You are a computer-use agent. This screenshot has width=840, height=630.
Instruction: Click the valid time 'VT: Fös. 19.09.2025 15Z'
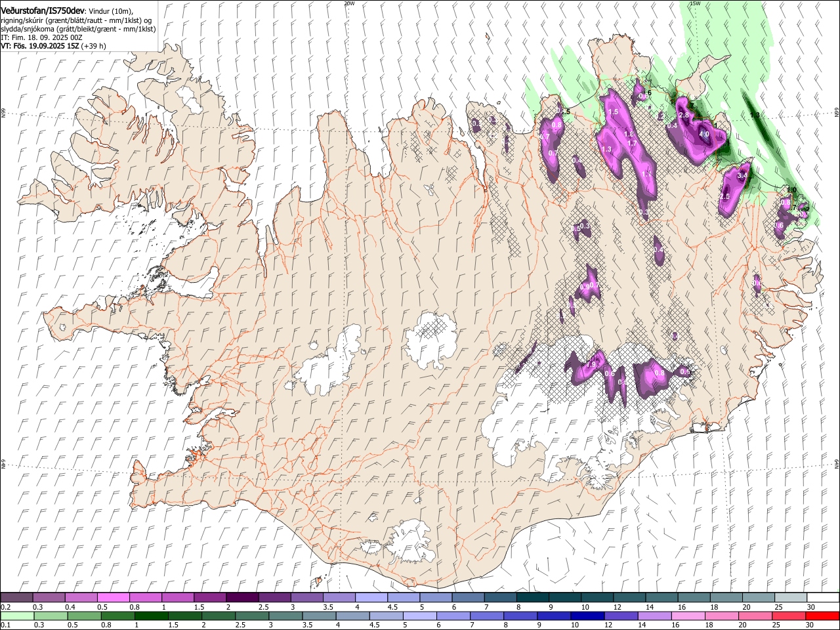click(x=40, y=47)
